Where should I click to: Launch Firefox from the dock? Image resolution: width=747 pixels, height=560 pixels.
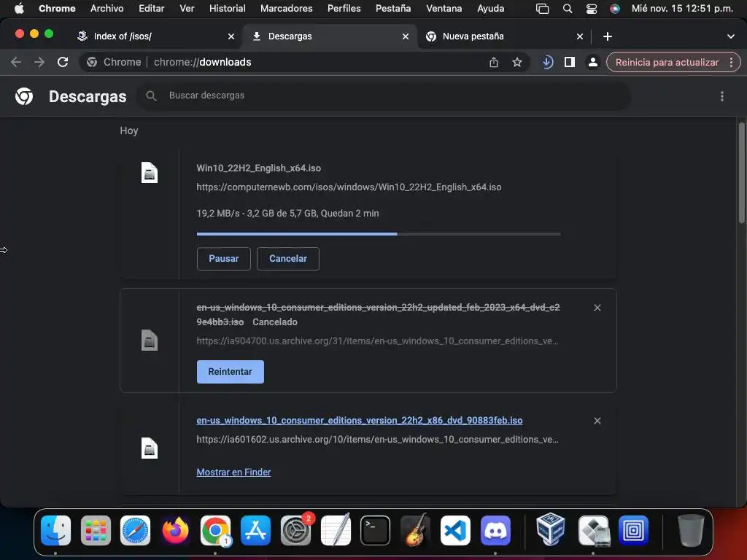click(x=175, y=530)
